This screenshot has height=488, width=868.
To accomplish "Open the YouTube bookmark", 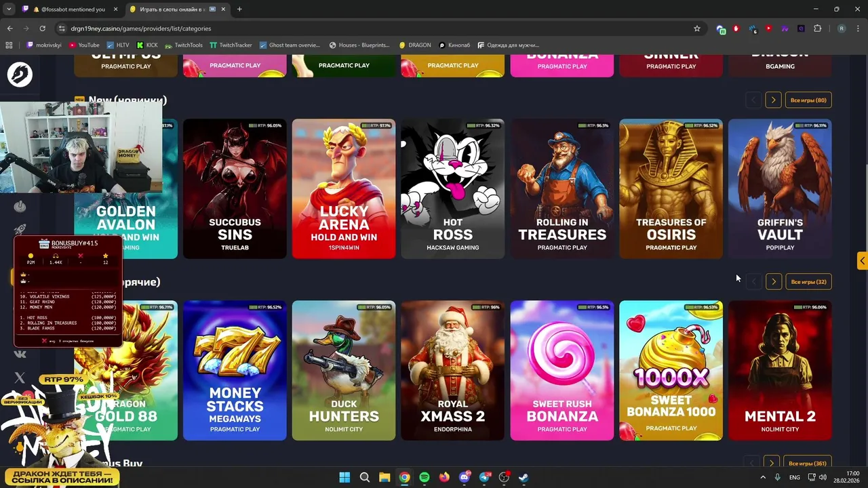I will pos(84,45).
